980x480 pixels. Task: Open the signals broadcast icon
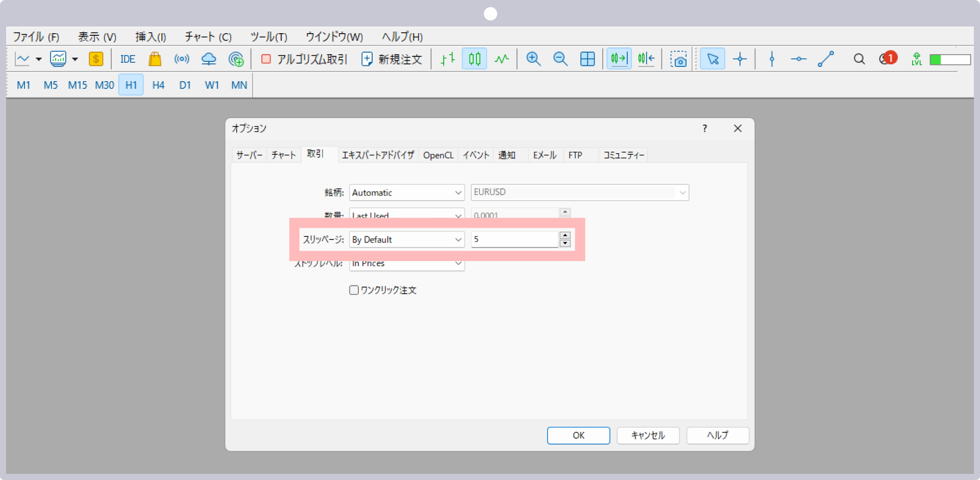(182, 59)
